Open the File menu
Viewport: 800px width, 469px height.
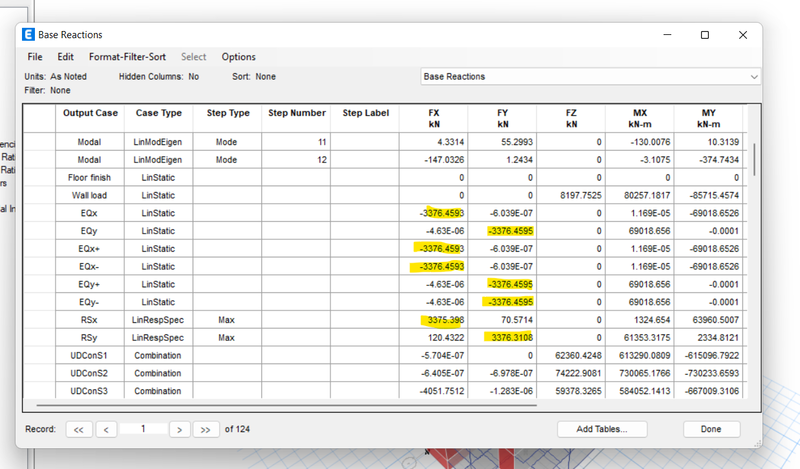35,57
